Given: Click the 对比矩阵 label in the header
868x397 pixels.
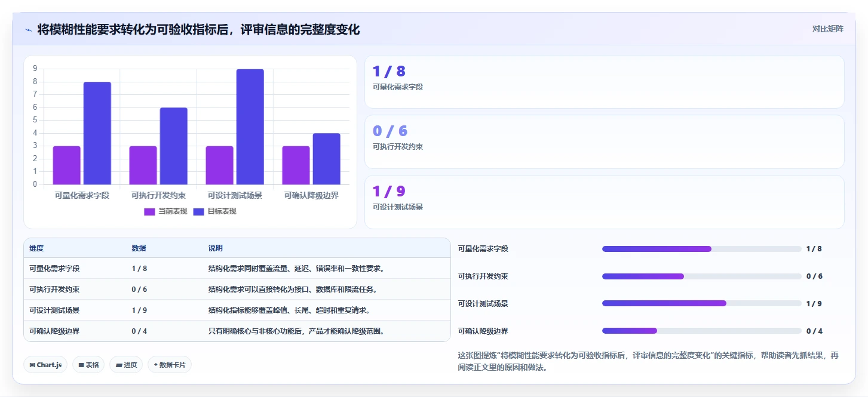Looking at the screenshot, I should coord(827,29).
